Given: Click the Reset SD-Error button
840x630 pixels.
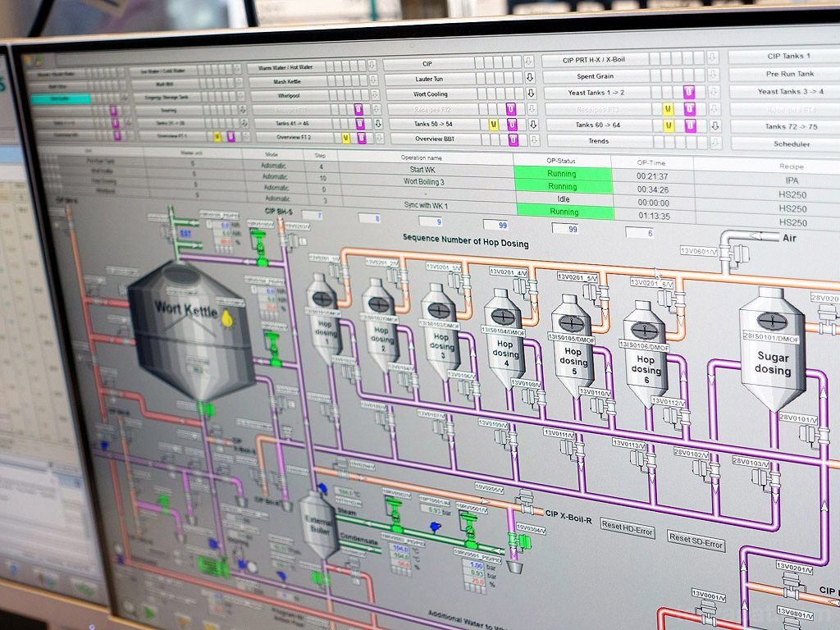Looking at the screenshot, I should (696, 541).
